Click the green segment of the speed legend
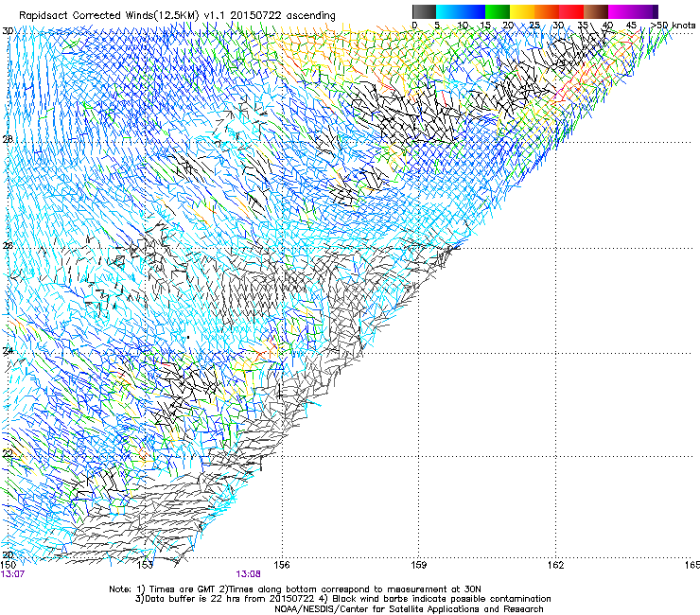 pos(498,11)
